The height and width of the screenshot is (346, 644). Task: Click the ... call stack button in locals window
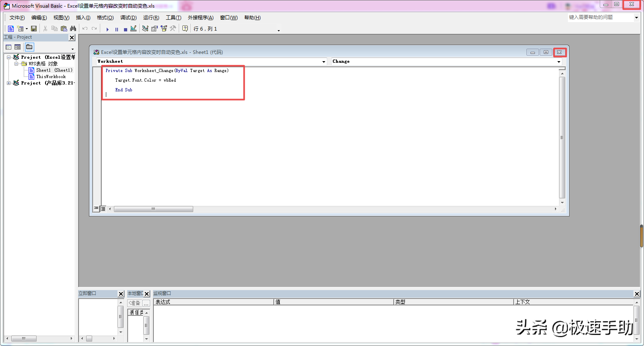point(146,303)
